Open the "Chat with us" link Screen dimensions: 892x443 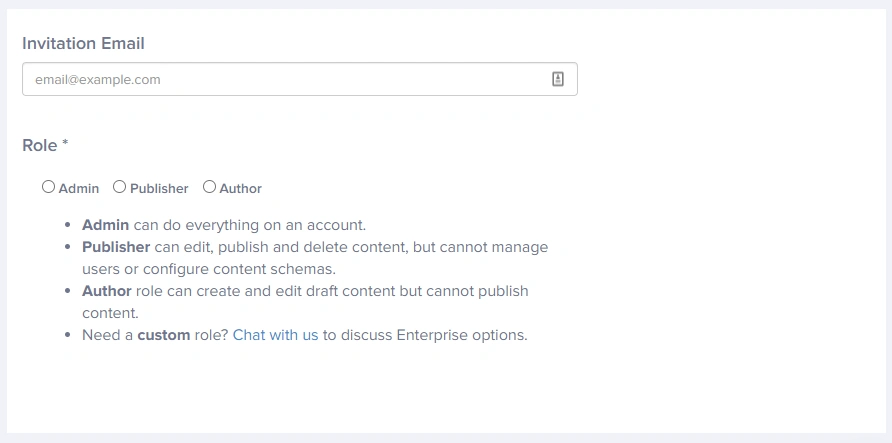coord(275,335)
